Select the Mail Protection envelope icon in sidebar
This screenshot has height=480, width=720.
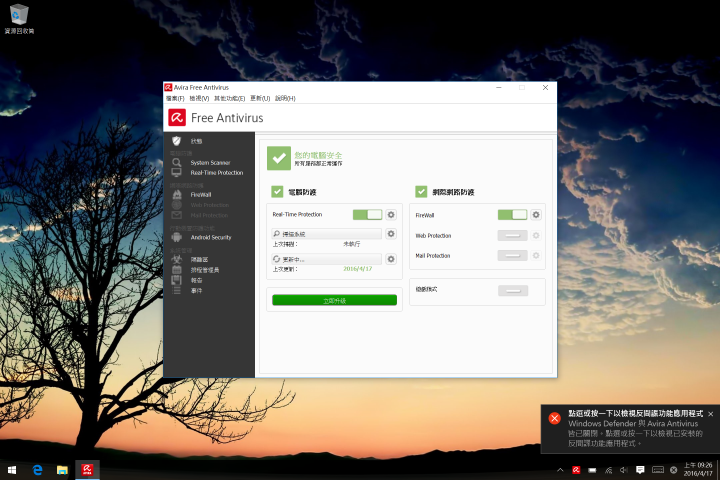pos(177,215)
